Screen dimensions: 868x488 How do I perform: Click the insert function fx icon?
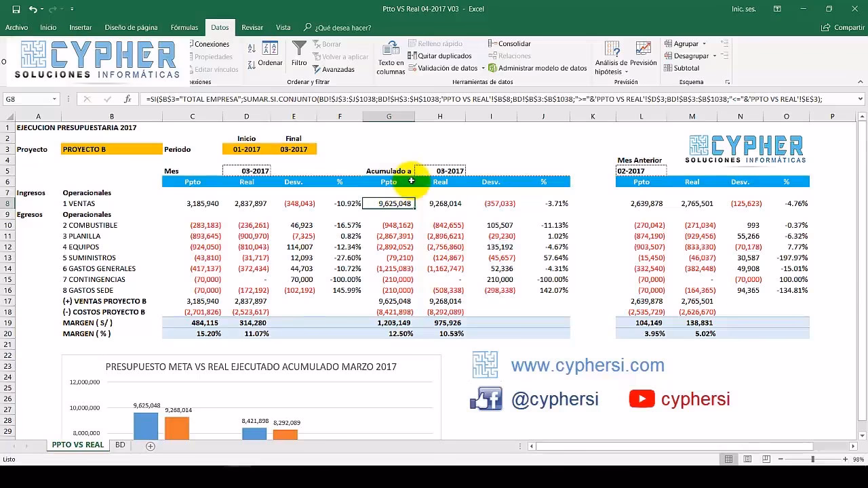click(127, 99)
